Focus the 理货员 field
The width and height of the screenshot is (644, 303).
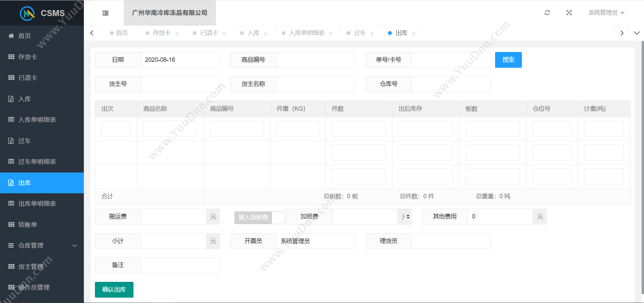451,241
